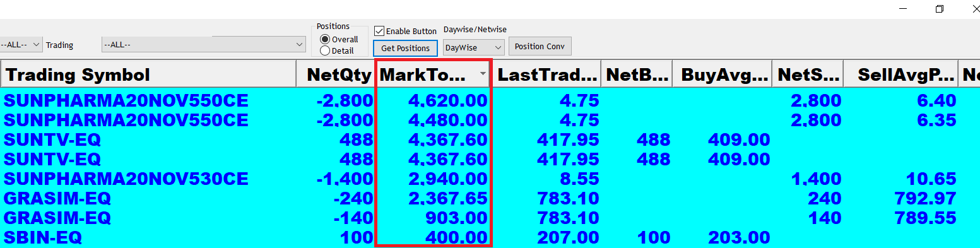
Task: Click the restore down window icon
Action: 940,9
